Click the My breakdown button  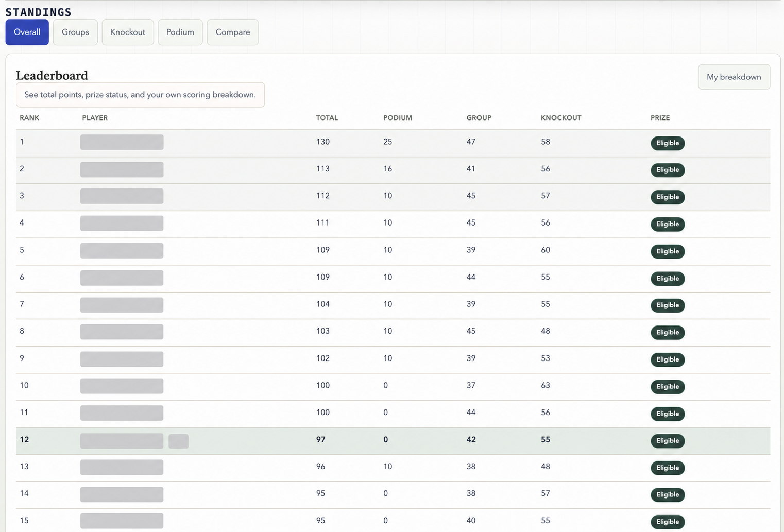coord(734,77)
